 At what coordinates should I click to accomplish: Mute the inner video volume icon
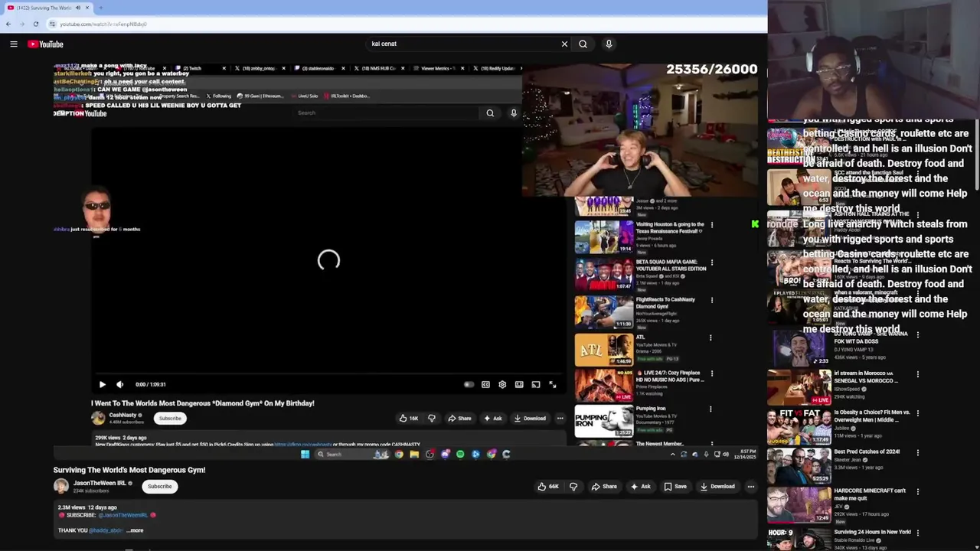tap(120, 385)
